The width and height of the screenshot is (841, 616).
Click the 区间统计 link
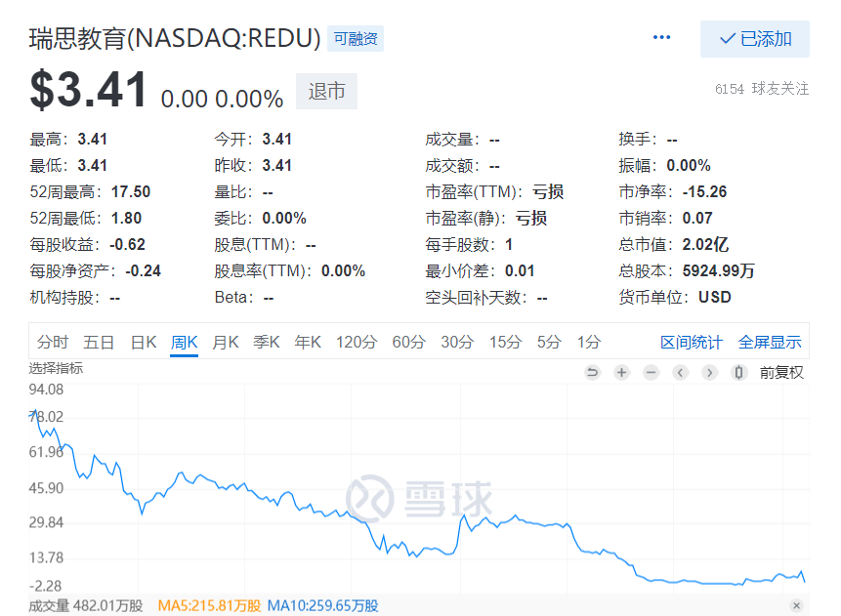point(692,342)
